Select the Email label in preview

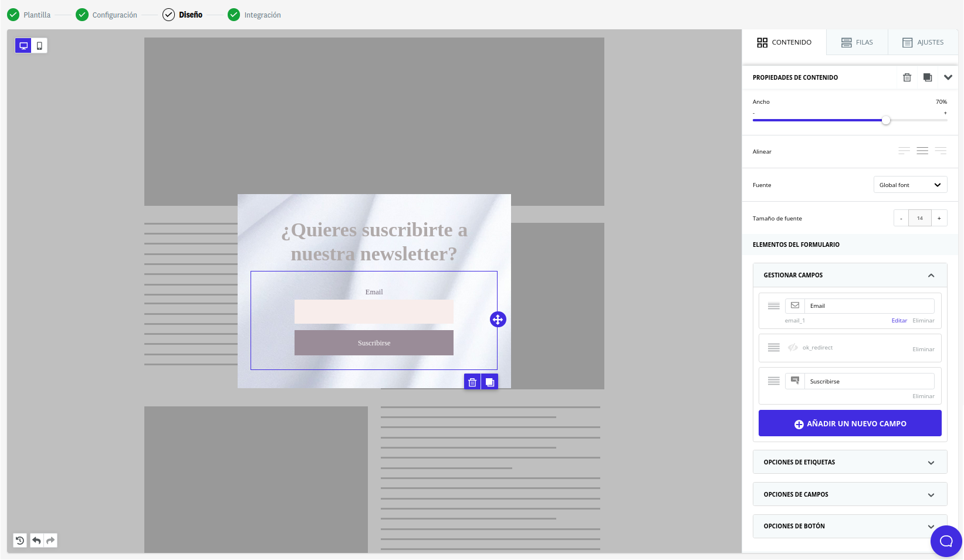(x=374, y=292)
